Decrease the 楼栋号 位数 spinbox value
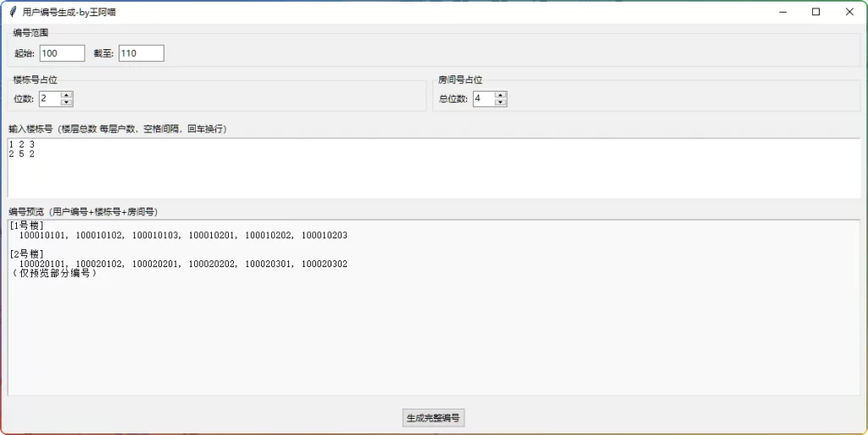 tap(66, 103)
